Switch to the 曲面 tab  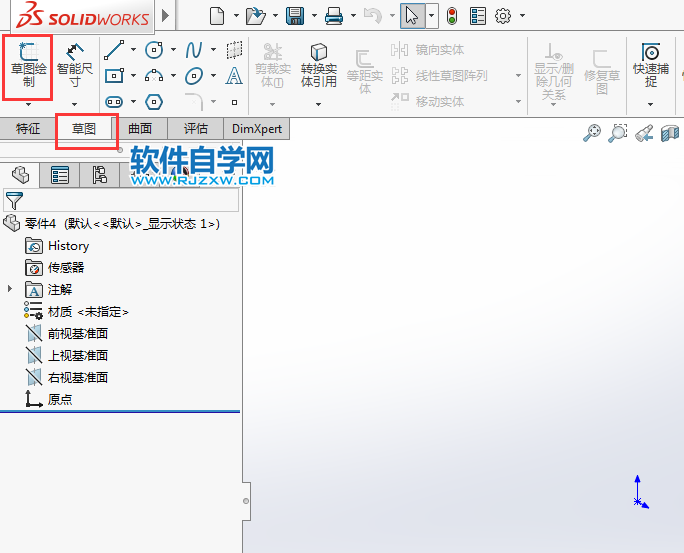click(140, 129)
